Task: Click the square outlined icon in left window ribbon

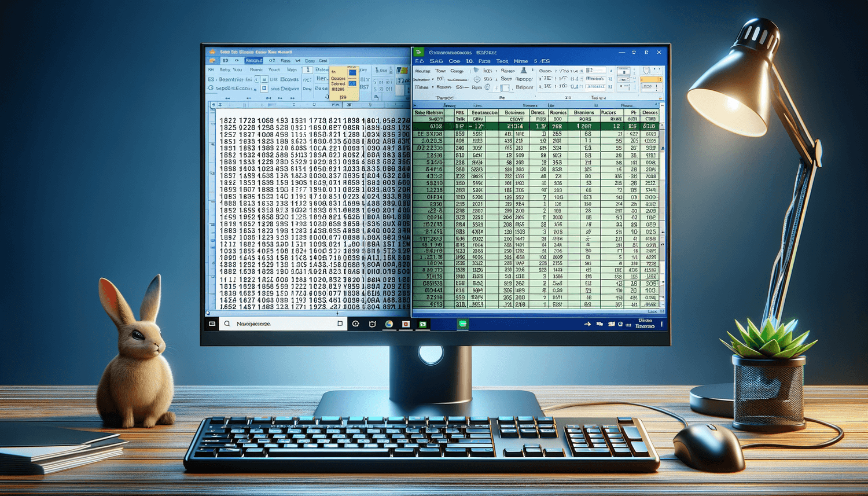Action: pos(264,89)
